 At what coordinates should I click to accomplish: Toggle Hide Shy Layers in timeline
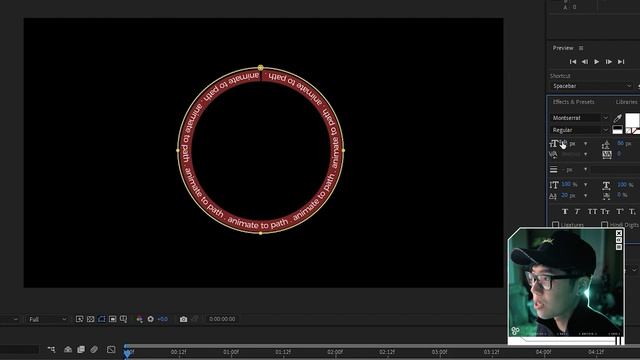point(68,349)
